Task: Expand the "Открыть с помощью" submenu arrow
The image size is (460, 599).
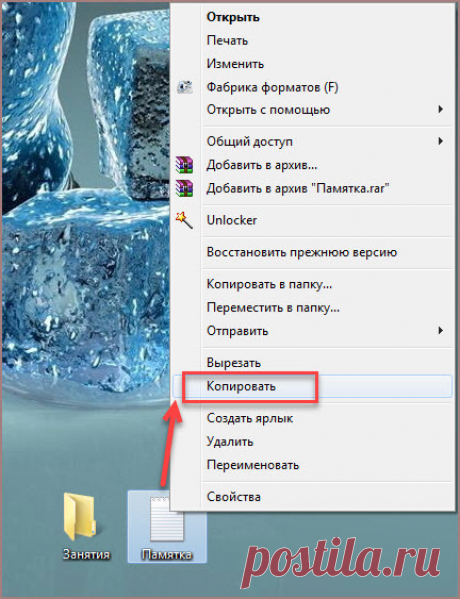Action: click(441, 110)
